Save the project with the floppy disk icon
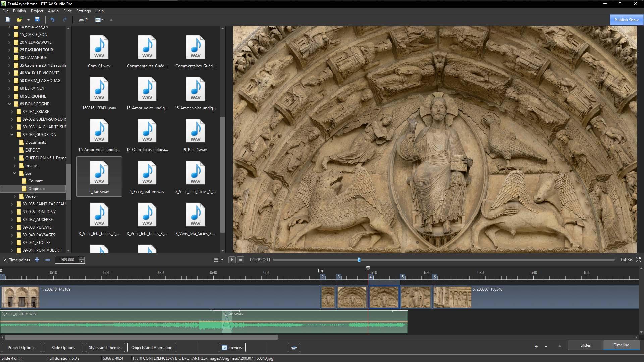This screenshot has height=362, width=644. coord(37,20)
